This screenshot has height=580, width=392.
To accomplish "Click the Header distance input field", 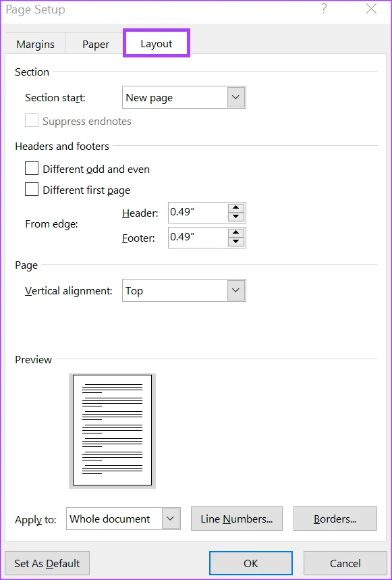I will pos(198,213).
